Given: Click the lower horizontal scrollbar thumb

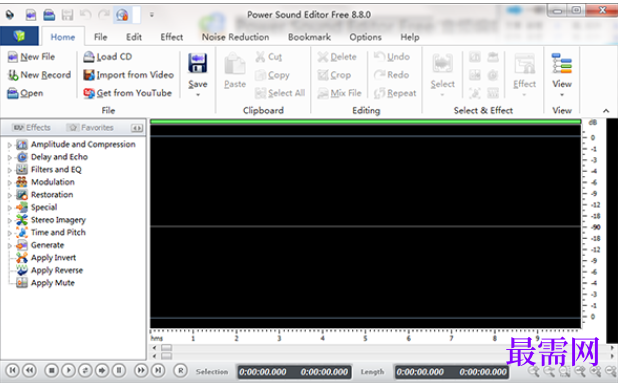Looking at the screenshot, I should point(166,356).
